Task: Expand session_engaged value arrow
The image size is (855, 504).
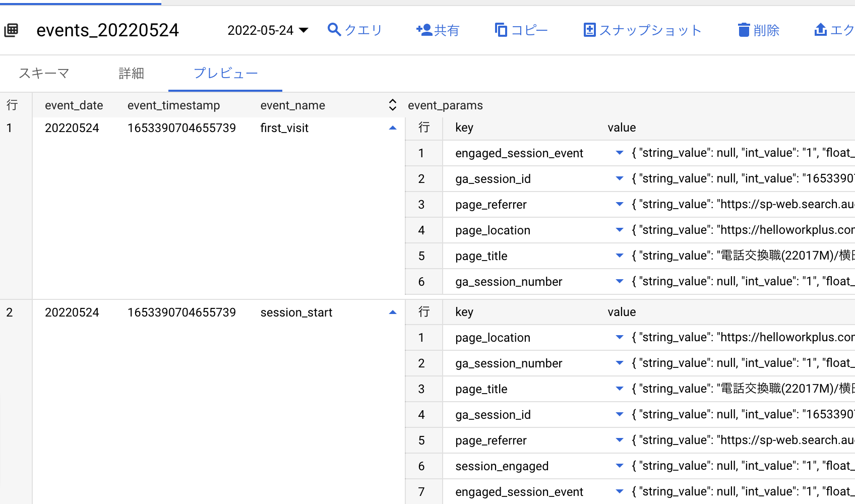Action: pyautogui.click(x=620, y=466)
